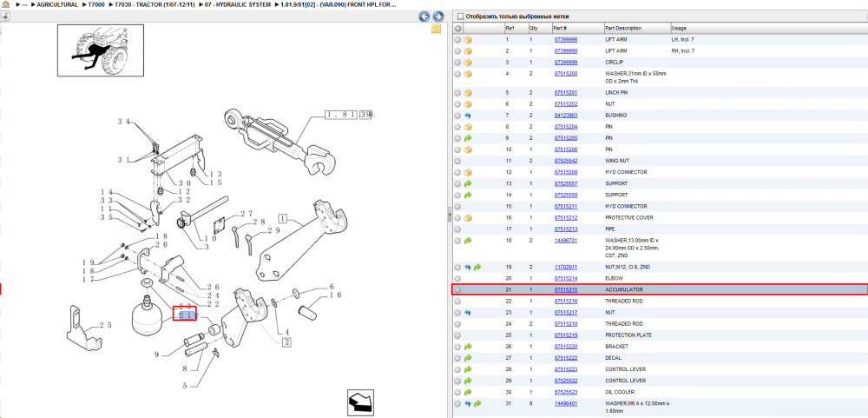
Task: Select the PROTECTION PLATE description text
Action: 628,335
